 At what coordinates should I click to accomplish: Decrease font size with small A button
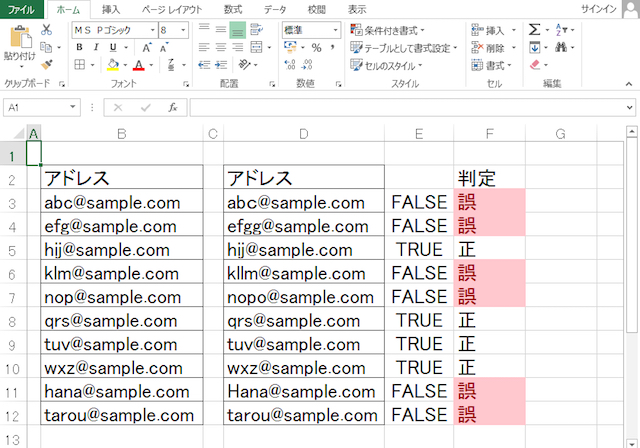164,48
